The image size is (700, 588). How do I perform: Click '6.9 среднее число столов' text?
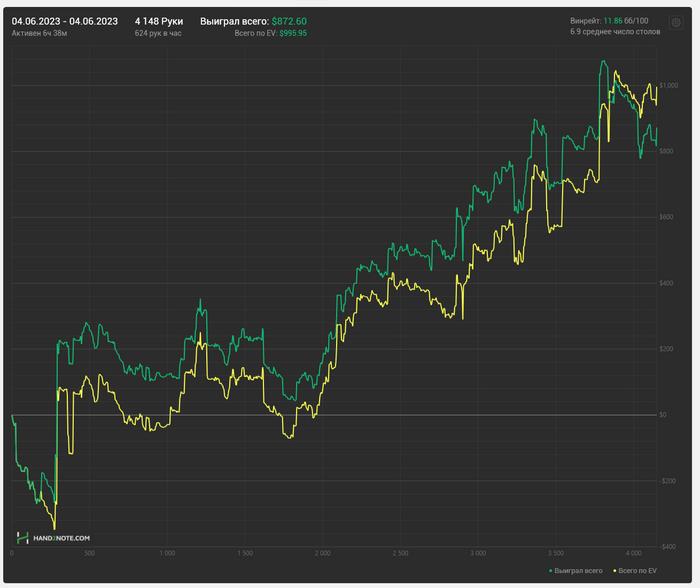615,32
